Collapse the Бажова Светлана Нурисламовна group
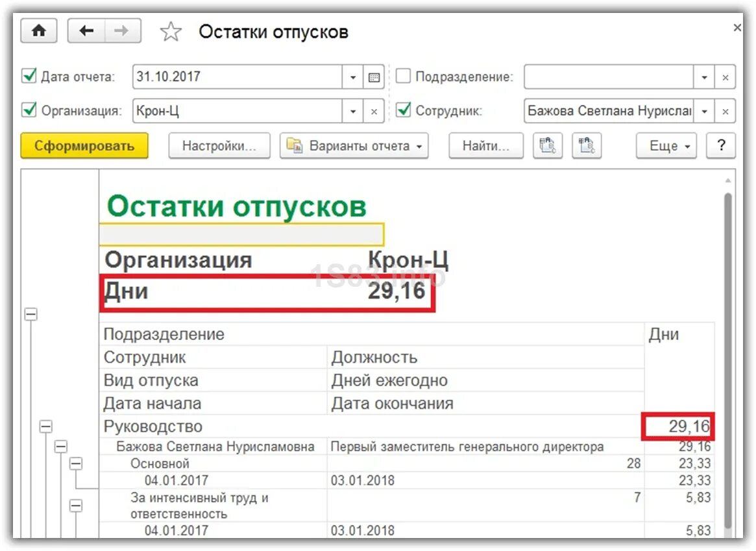This screenshot has width=756, height=551. (x=61, y=447)
